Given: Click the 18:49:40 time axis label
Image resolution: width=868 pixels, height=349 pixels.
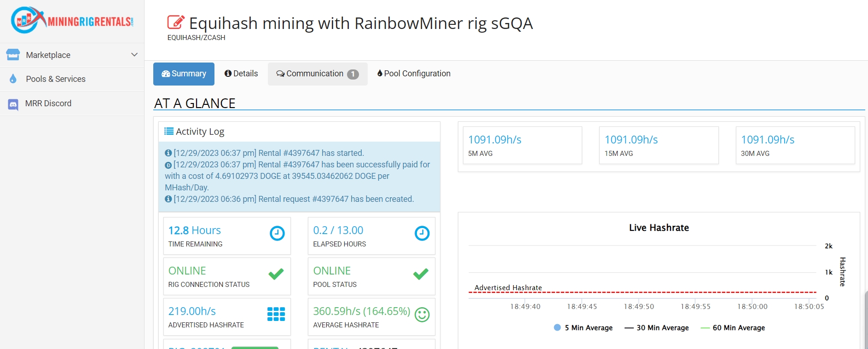Looking at the screenshot, I should pos(525,307).
